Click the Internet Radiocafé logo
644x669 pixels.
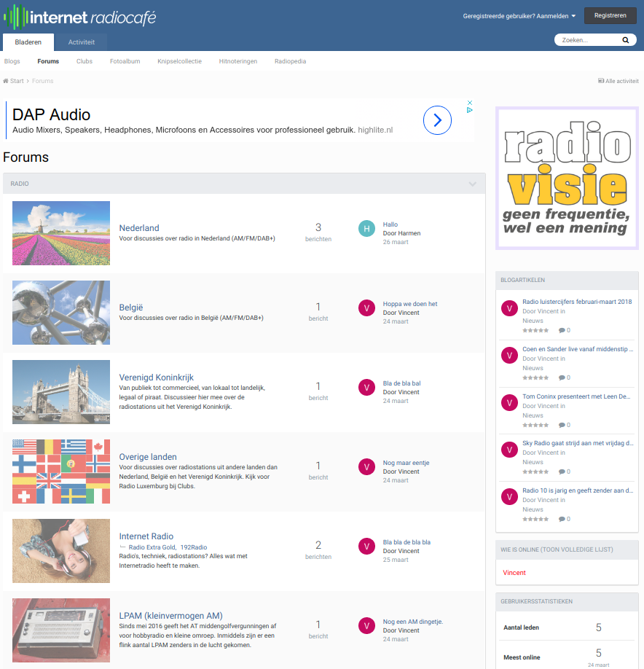pyautogui.click(x=80, y=17)
